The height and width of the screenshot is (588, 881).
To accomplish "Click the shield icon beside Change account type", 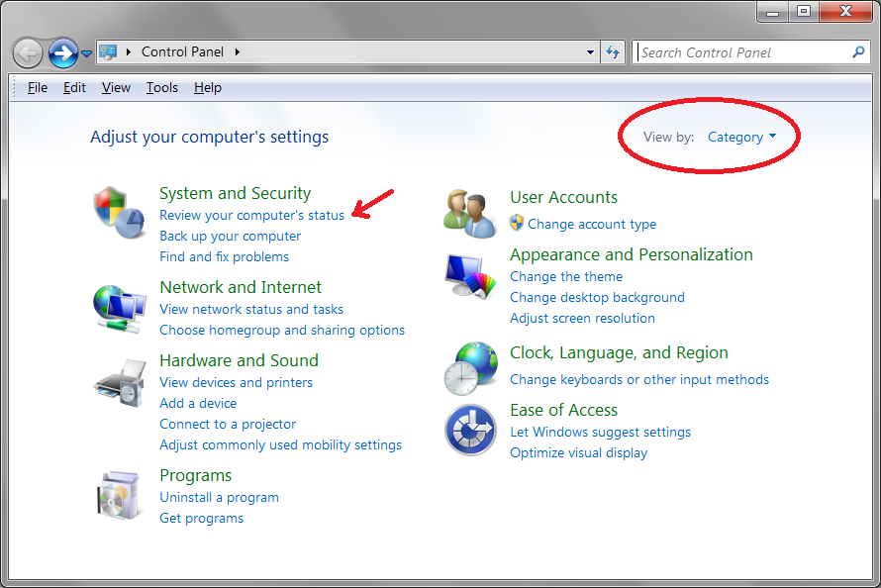I will pos(517,223).
